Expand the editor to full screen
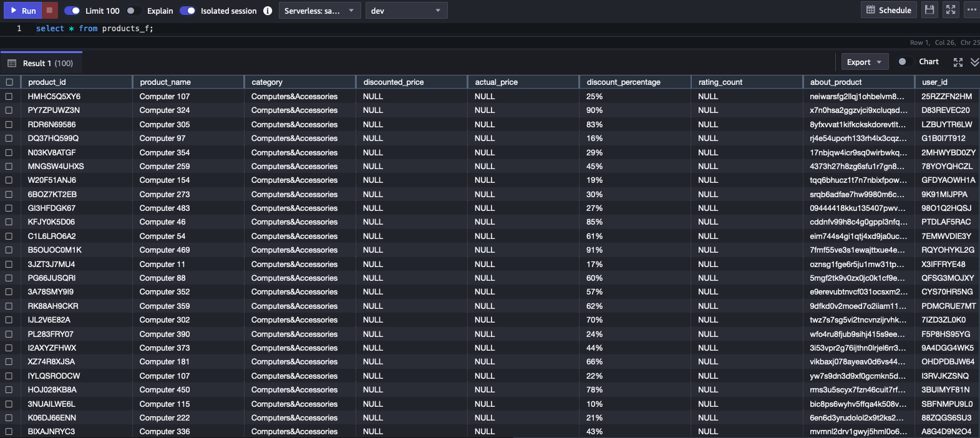Screen dimensions: 980x438 tap(951, 10)
